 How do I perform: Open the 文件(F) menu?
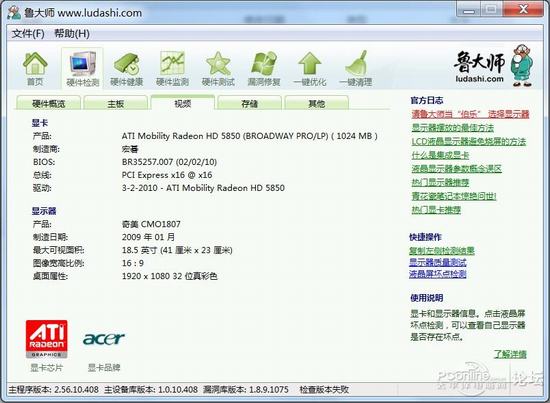coord(28,34)
